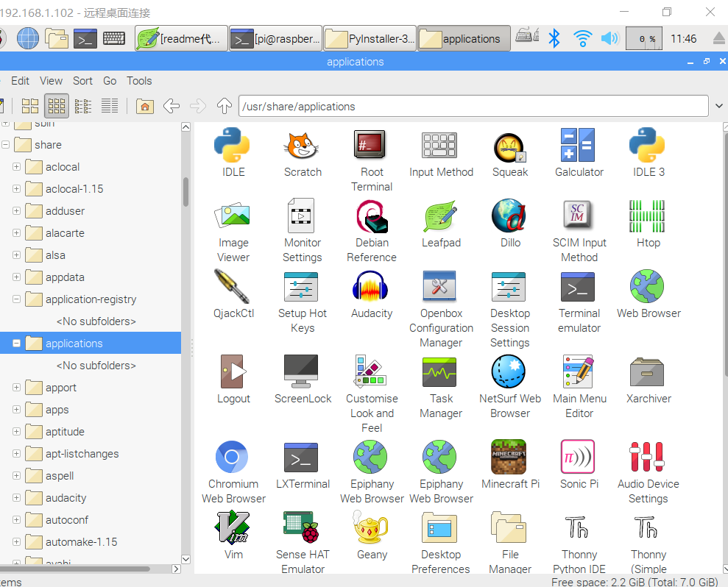Image resolution: width=728 pixels, height=587 pixels.
Task: Open the Dillo browser icon
Action: tap(509, 216)
